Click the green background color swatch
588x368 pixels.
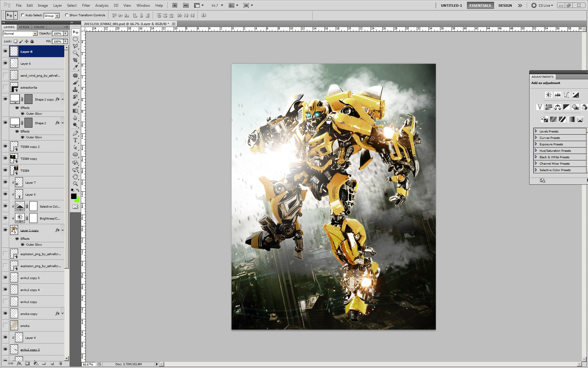78,200
